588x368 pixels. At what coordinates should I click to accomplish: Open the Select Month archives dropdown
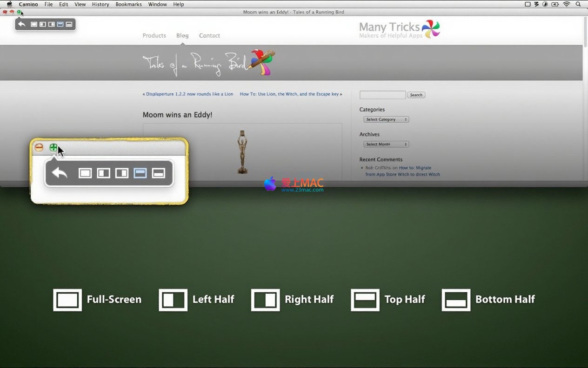(x=386, y=144)
